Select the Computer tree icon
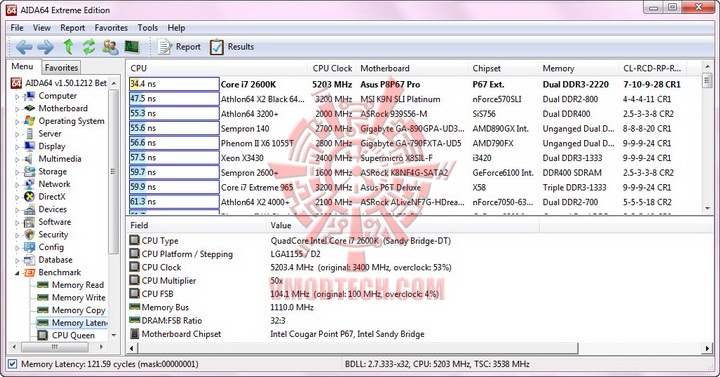Screen dimensions: 720x377 click(29, 96)
